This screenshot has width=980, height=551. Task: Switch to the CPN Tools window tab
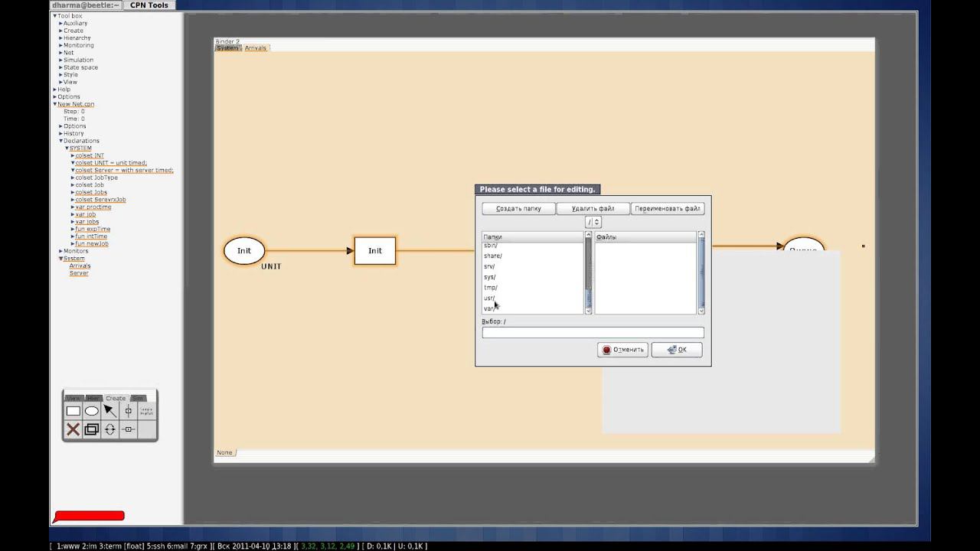pyautogui.click(x=149, y=5)
